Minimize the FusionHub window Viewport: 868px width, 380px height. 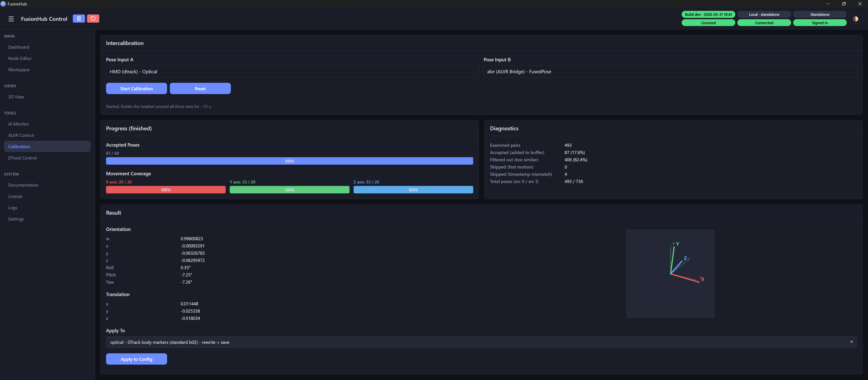click(x=828, y=4)
